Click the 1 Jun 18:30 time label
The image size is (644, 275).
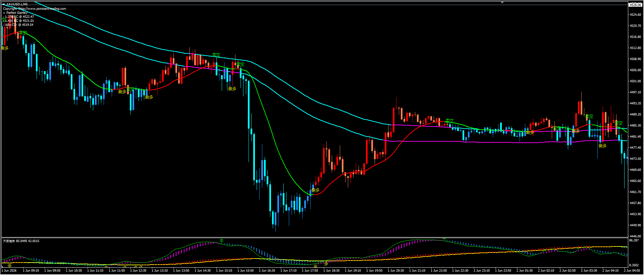331,271
